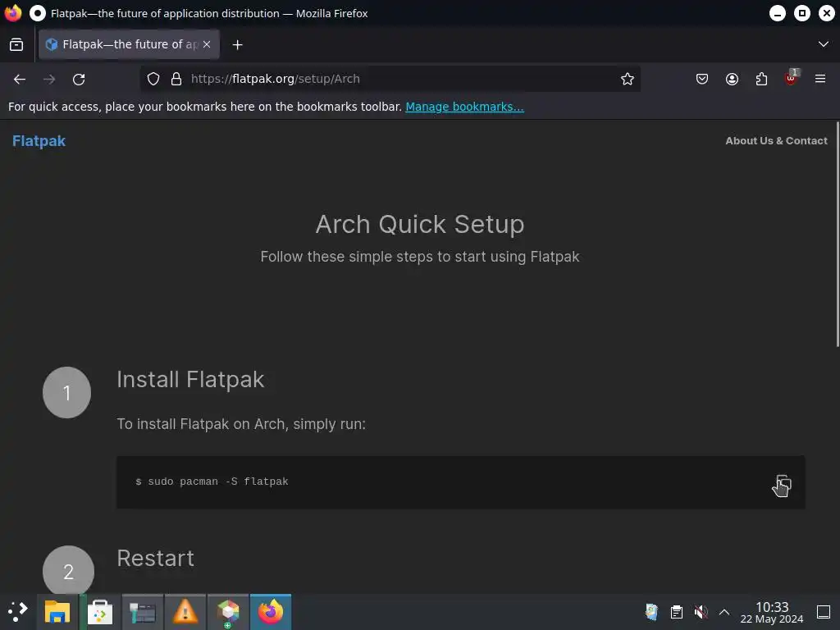Open About Us & Contact page
Viewport: 840px width, 630px height.
776,141
